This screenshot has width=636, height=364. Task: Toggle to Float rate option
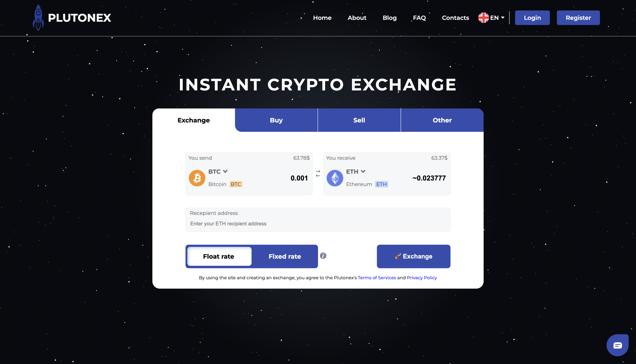(219, 256)
